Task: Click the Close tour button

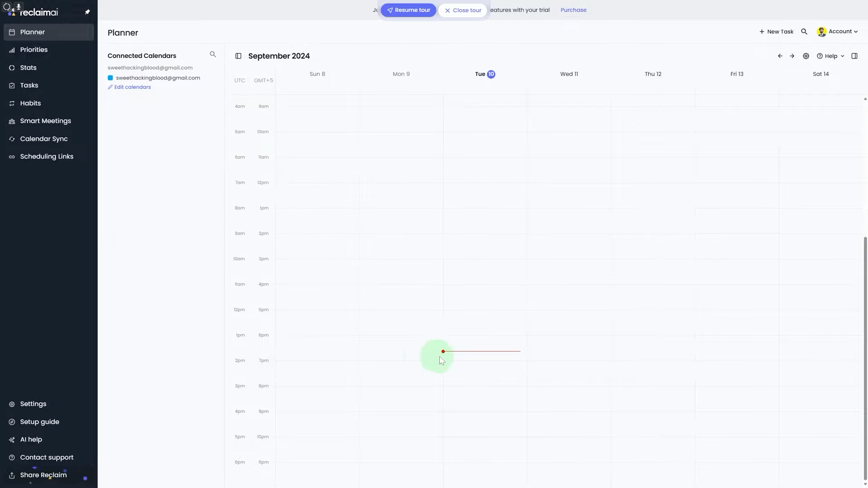Action: [463, 10]
